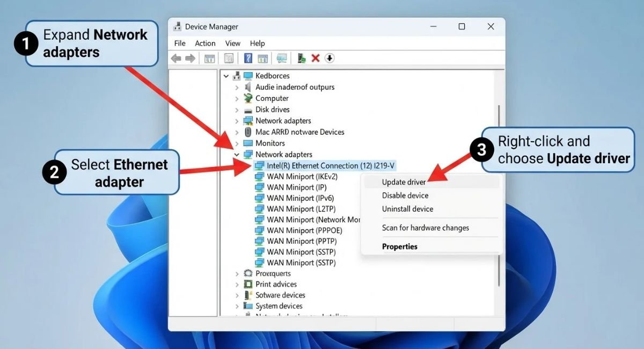644x349 pixels.
Task: Select Intel(R) Ethernet Connection (12) I219-V
Action: click(x=331, y=165)
